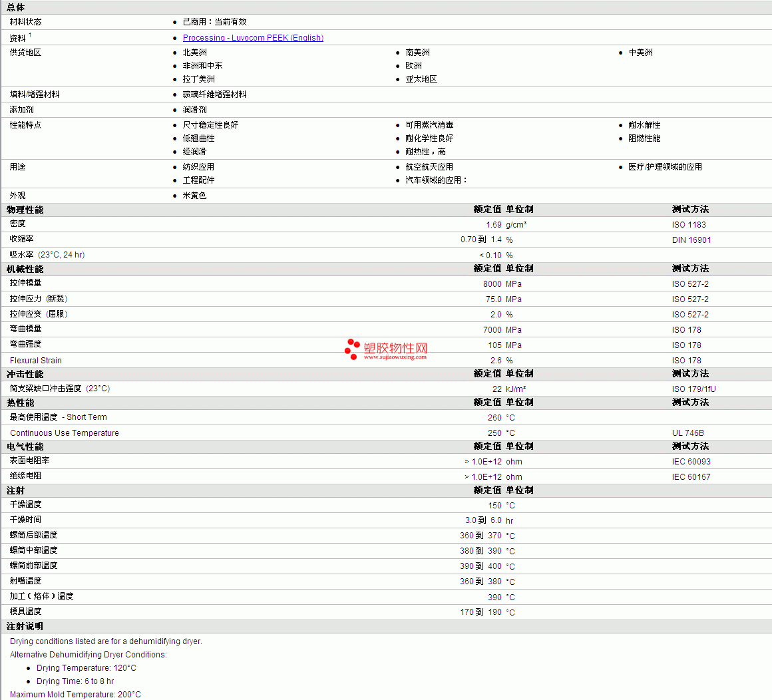The image size is (772, 700).
Task: Click the 最高使用温度 - Short Term row label
Action: coord(58,417)
